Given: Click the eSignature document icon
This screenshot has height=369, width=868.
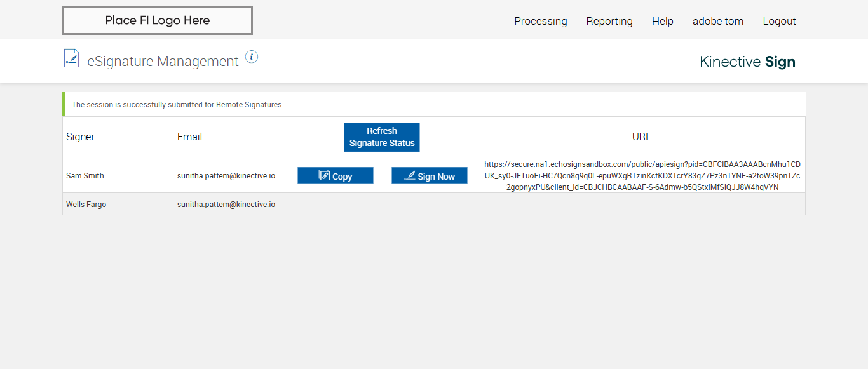Looking at the screenshot, I should click(x=71, y=58).
